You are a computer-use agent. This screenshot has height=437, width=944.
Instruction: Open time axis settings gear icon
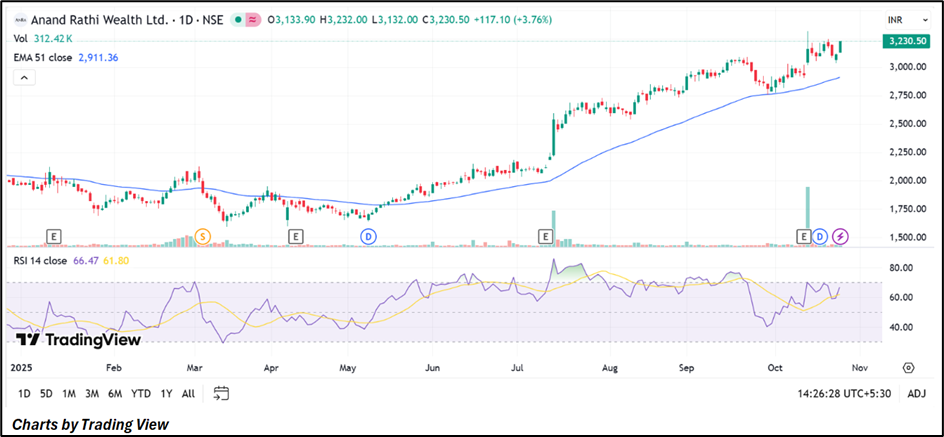[908, 368]
